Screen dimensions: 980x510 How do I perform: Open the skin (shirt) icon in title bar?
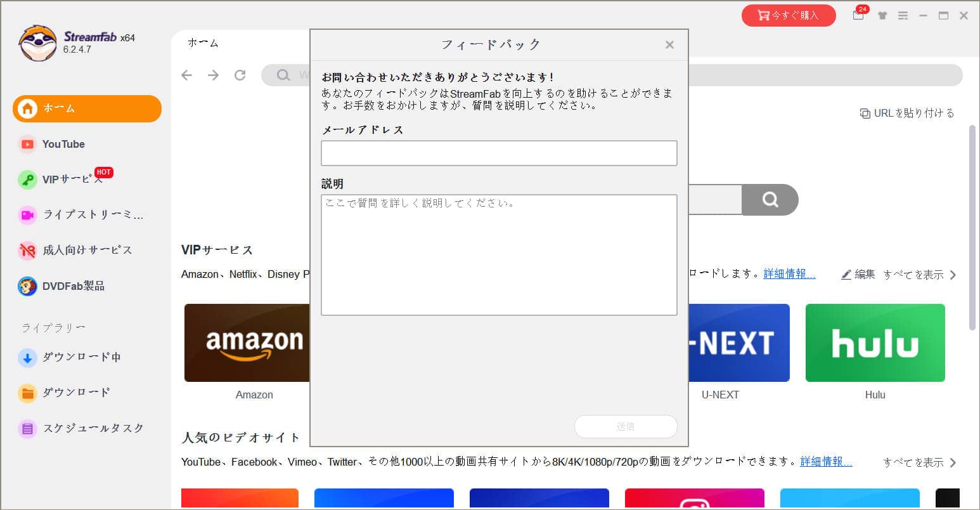882,16
